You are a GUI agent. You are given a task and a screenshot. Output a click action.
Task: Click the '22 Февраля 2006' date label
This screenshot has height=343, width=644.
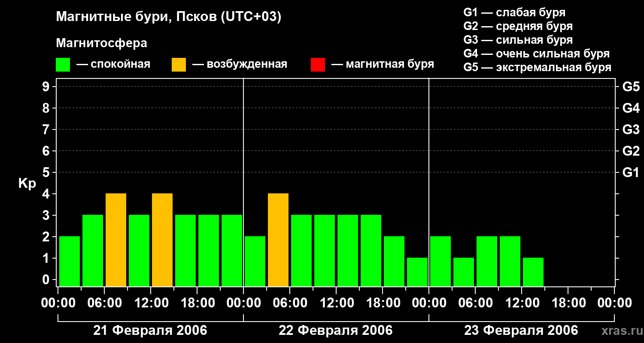pyautogui.click(x=336, y=331)
